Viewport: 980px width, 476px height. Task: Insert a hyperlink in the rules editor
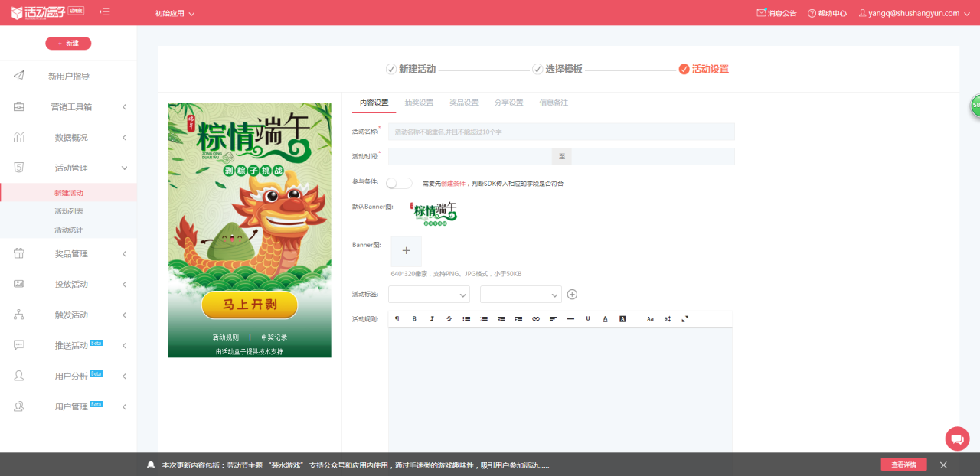click(536, 318)
